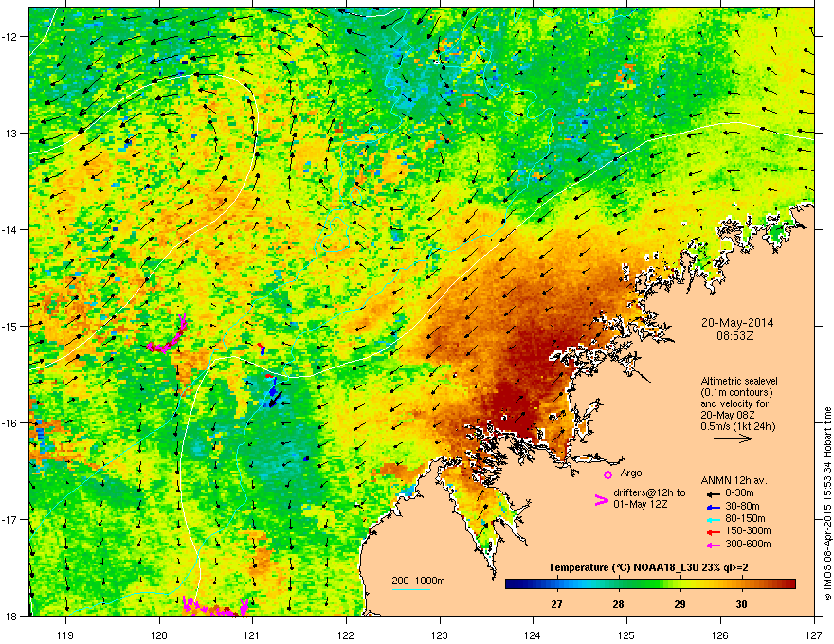This screenshot has width=834, height=644.
Task: Click the dark red end of the color bar
Action: point(789,584)
